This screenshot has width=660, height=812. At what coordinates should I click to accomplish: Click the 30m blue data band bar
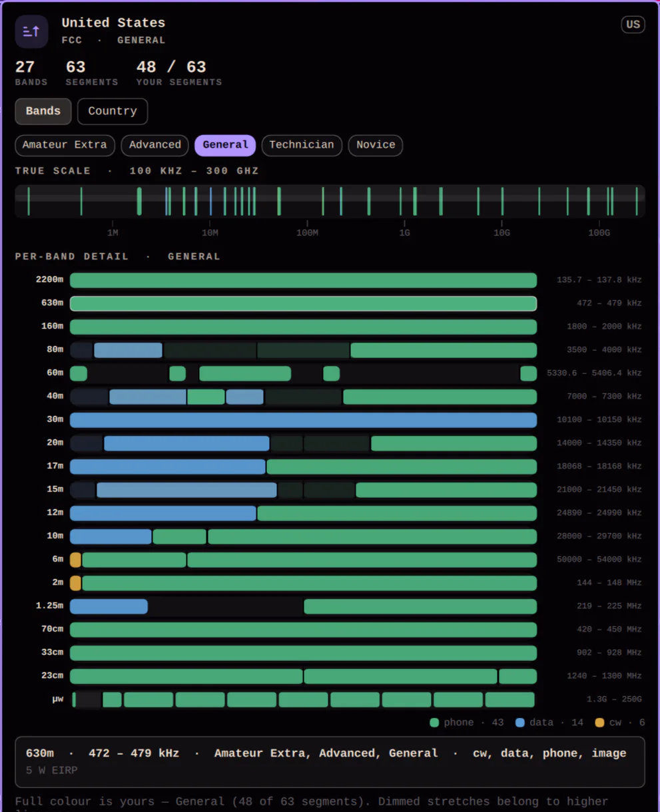click(x=303, y=420)
